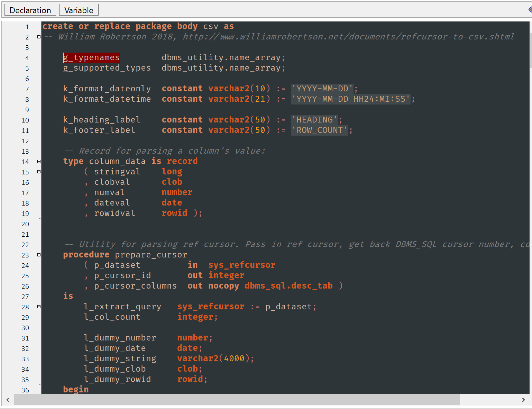Click the williamrobertson.net URL in the comment

click(x=348, y=37)
